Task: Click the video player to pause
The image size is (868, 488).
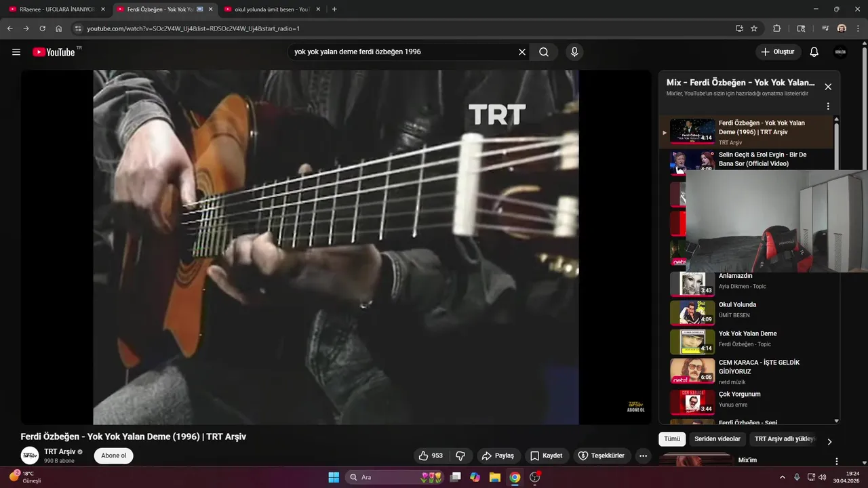Action: tap(336, 247)
